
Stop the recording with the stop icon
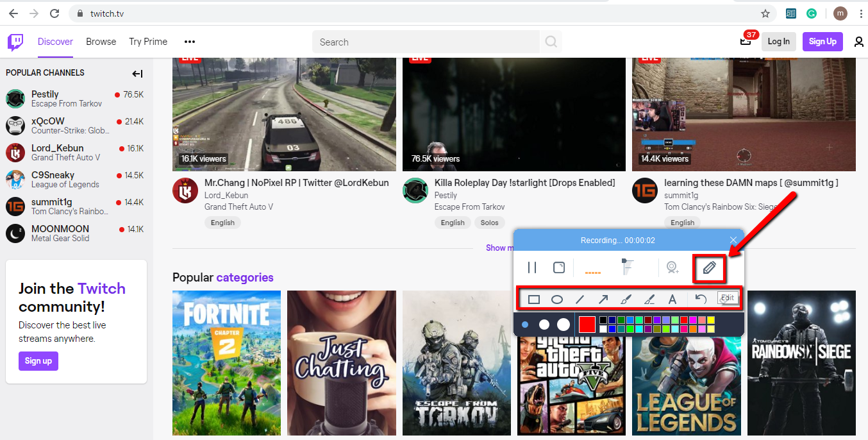click(558, 267)
